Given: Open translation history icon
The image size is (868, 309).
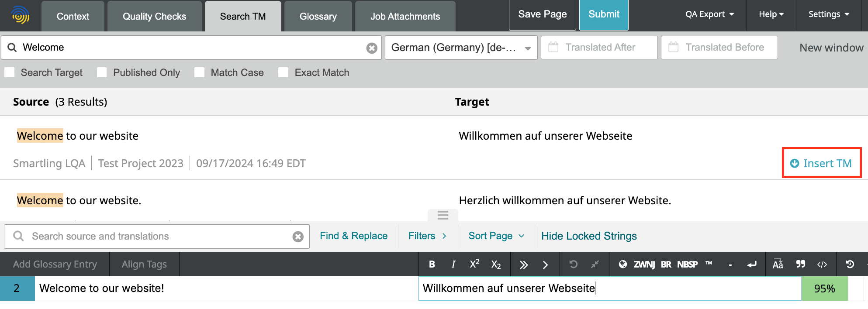Looking at the screenshot, I should point(850,264).
